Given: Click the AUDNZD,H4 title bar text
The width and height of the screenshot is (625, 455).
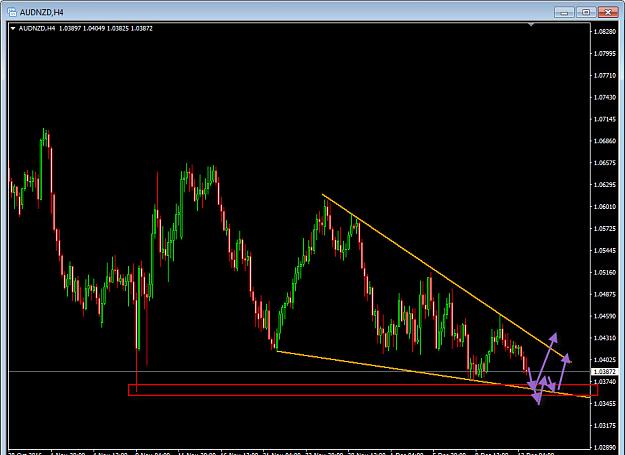Looking at the screenshot, I should pyautogui.click(x=41, y=12).
